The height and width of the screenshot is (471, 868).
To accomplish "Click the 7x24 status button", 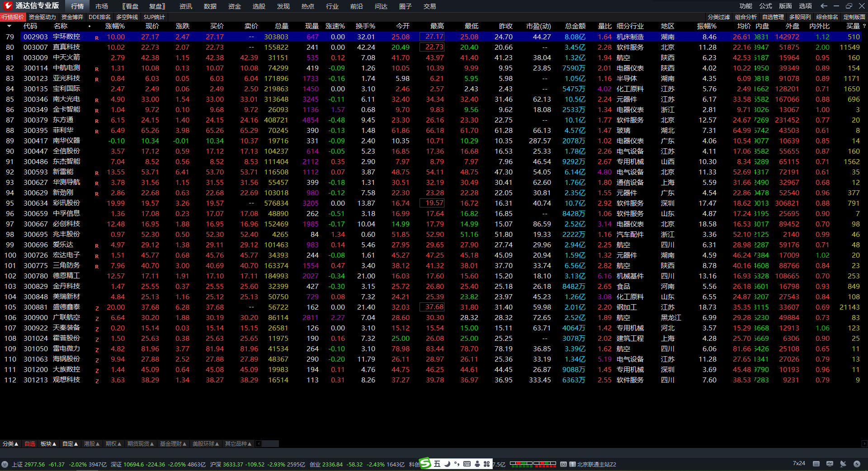I will [799, 464].
